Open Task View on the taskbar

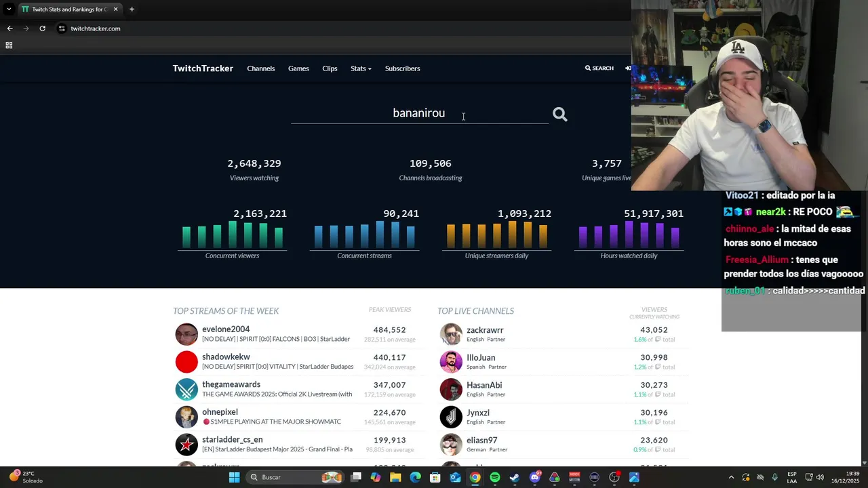click(356, 477)
